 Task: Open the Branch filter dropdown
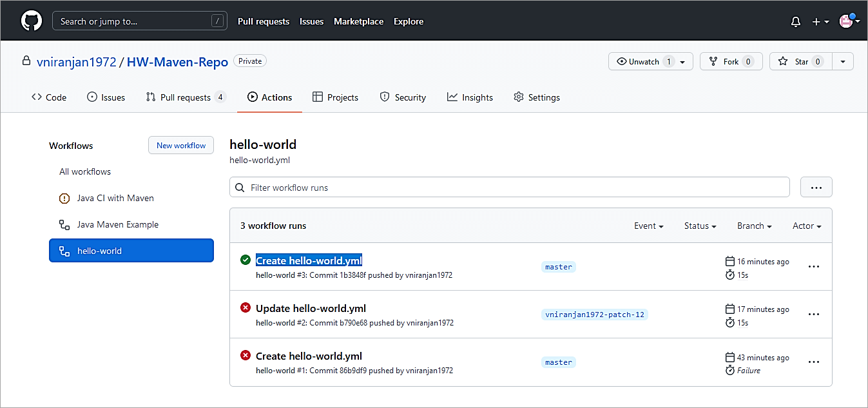(x=754, y=226)
